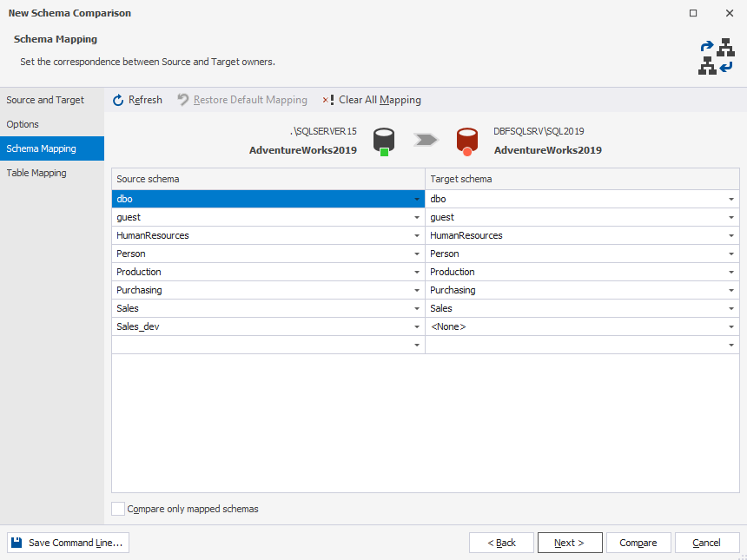Click the arrow between source and target databases
The image size is (747, 560).
click(x=425, y=137)
